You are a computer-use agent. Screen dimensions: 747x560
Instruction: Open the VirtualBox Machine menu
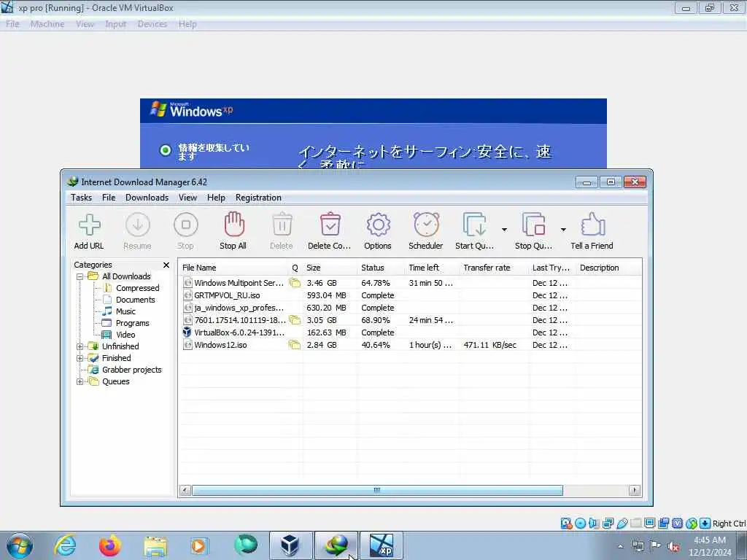[47, 24]
